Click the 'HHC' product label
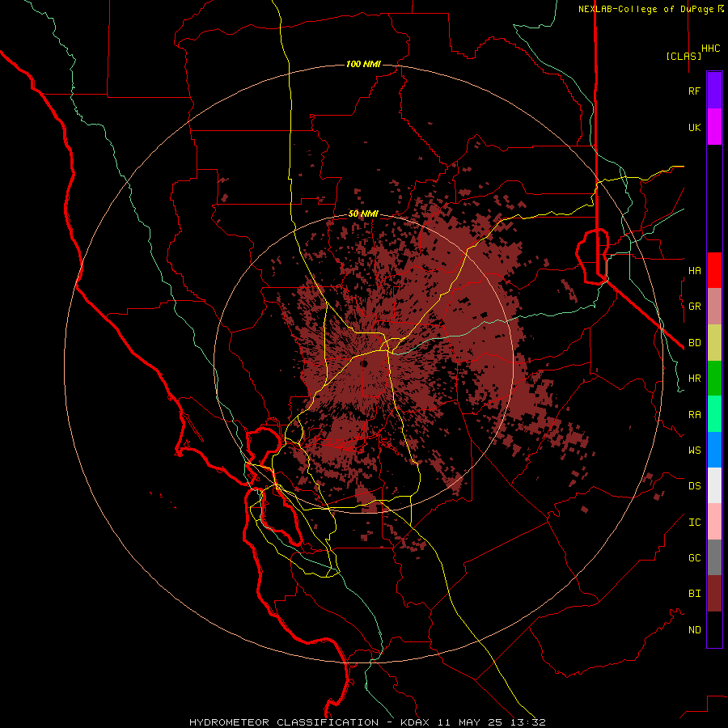The width and height of the screenshot is (728, 728). (x=710, y=49)
